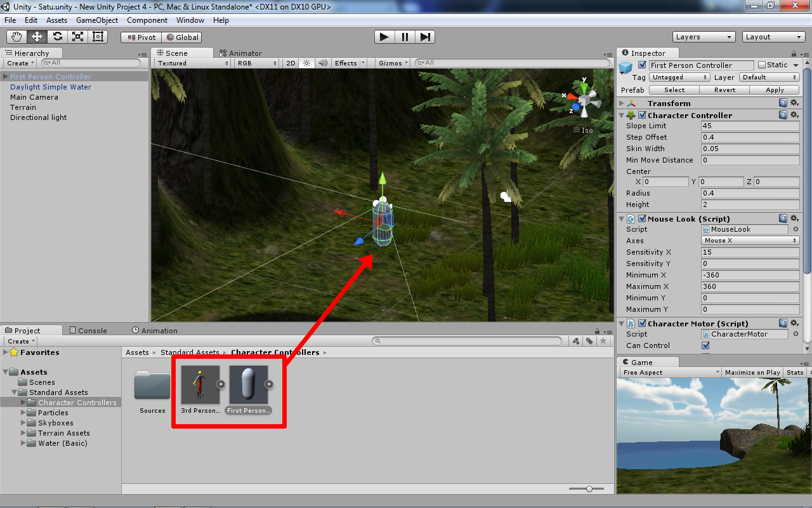Click the prefab Apply button
This screenshot has height=508, width=812.
coord(775,90)
